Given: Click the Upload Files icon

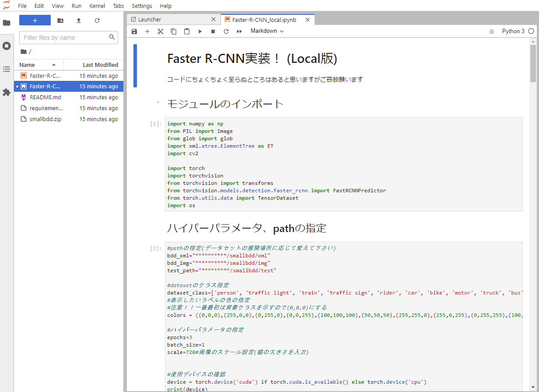Looking at the screenshot, I should click(79, 21).
